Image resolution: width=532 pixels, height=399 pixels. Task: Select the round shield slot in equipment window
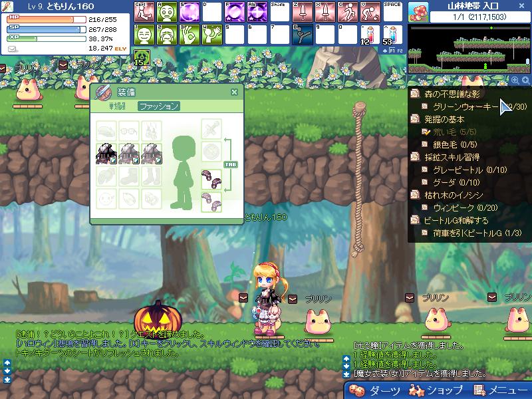coord(211,152)
